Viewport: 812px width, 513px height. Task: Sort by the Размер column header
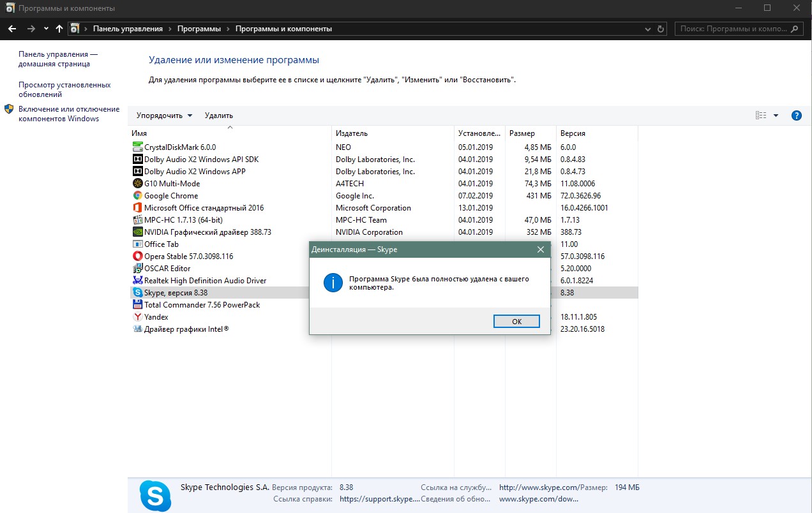click(x=530, y=133)
